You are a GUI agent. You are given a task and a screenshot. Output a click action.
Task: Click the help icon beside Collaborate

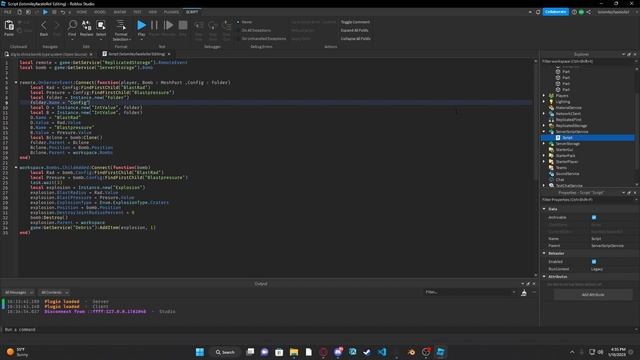[574, 12]
